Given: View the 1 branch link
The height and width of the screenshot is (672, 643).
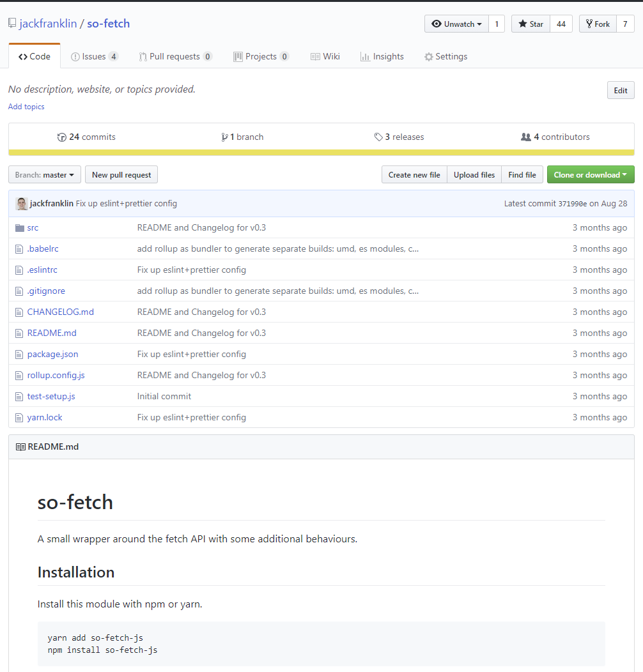Looking at the screenshot, I should coord(242,137).
